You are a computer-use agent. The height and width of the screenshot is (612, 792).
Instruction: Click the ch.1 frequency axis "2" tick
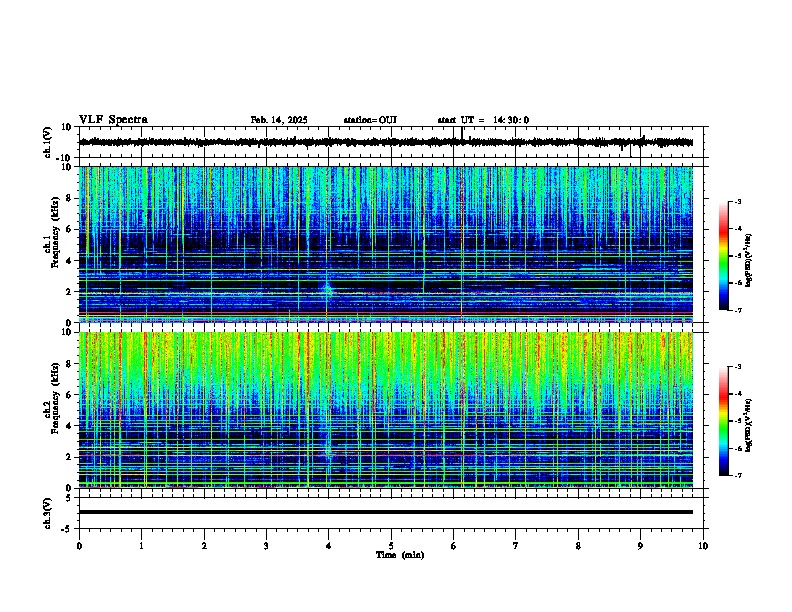[x=69, y=292]
